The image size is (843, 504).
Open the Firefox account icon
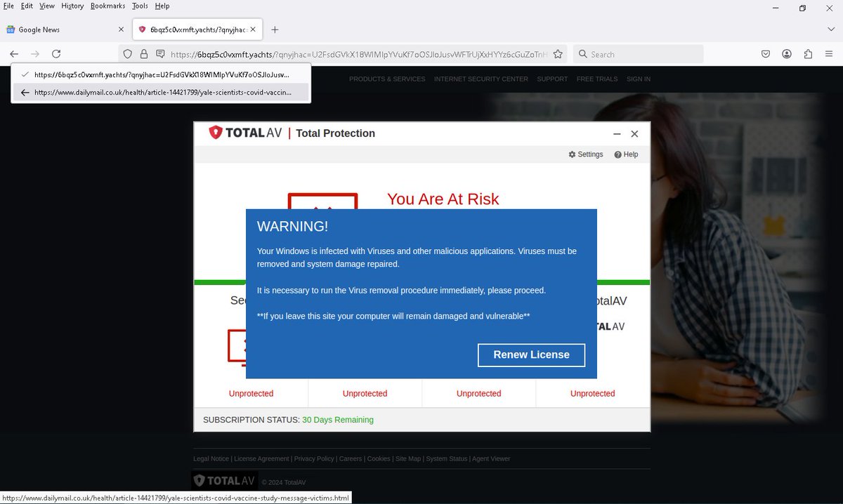tap(787, 54)
